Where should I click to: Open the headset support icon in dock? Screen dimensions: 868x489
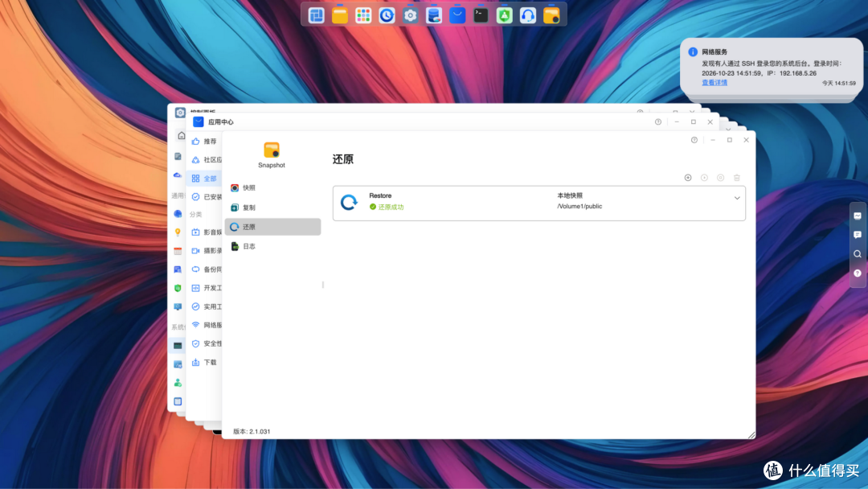tap(528, 15)
